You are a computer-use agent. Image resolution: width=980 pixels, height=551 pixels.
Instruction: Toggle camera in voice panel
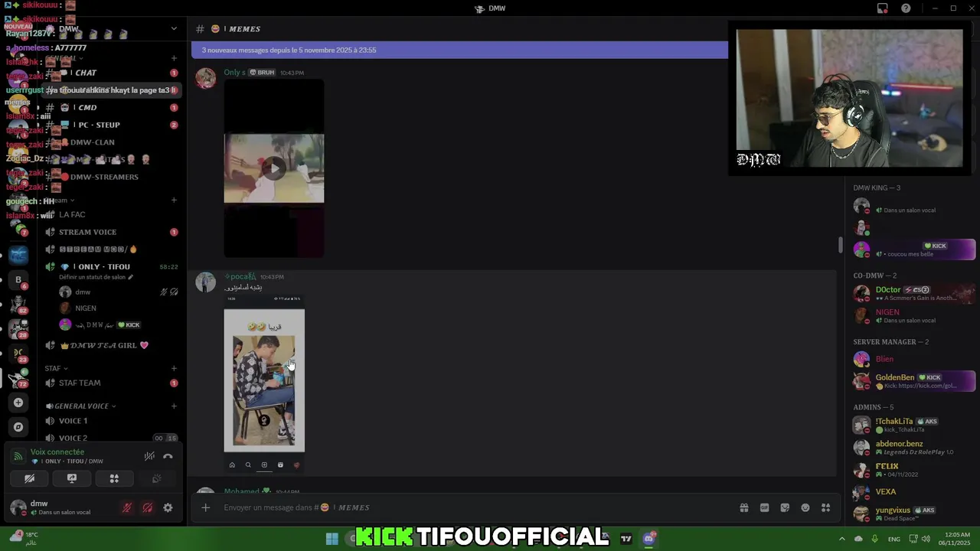[29, 478]
